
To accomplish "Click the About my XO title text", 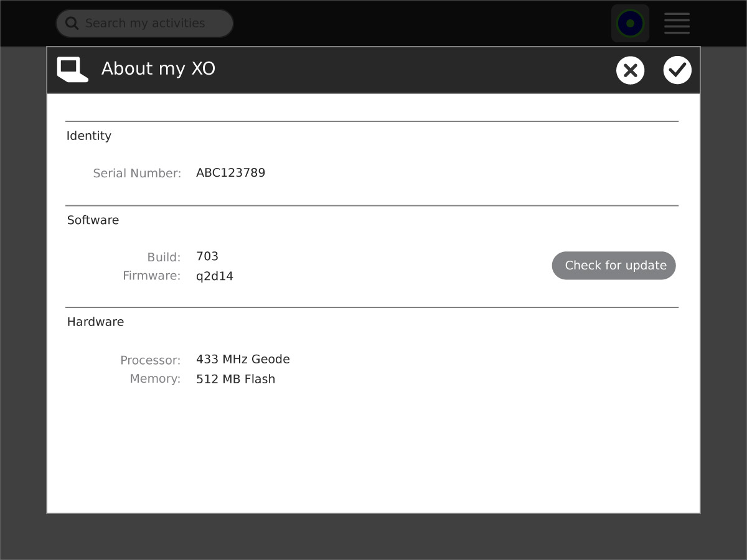I will [x=158, y=69].
